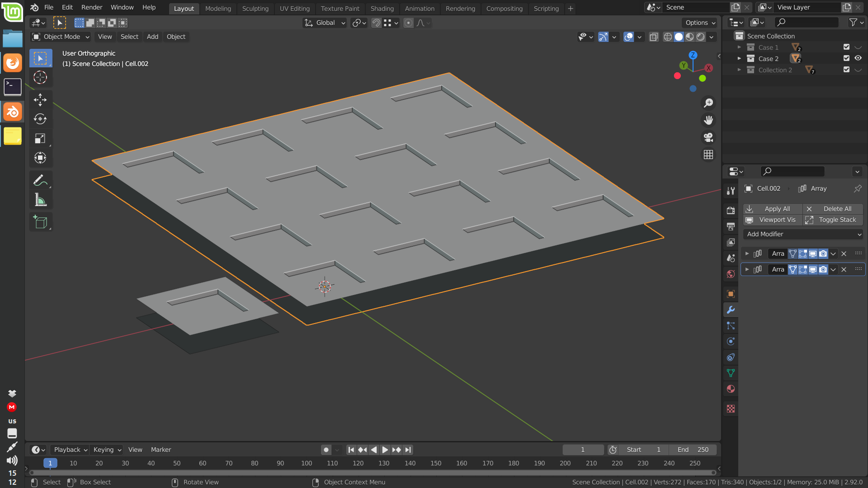Open the Render properties tab
Image resolution: width=868 pixels, height=488 pixels.
731,211
